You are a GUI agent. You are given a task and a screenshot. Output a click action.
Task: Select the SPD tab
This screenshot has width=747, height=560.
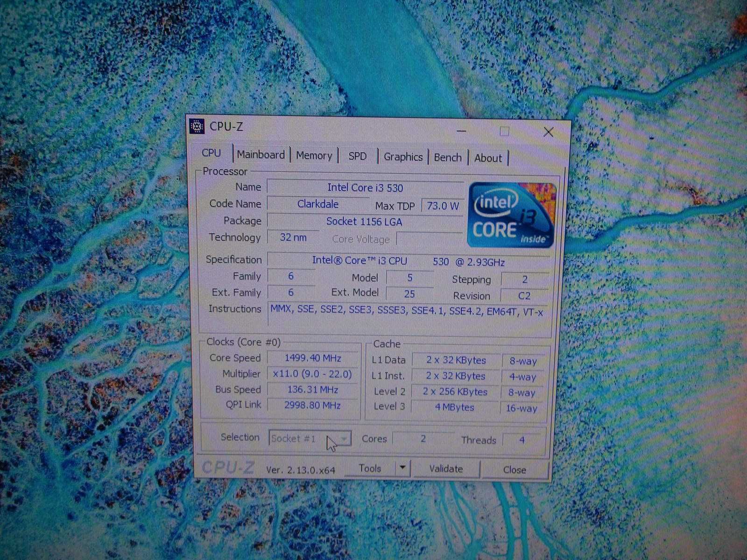(358, 156)
